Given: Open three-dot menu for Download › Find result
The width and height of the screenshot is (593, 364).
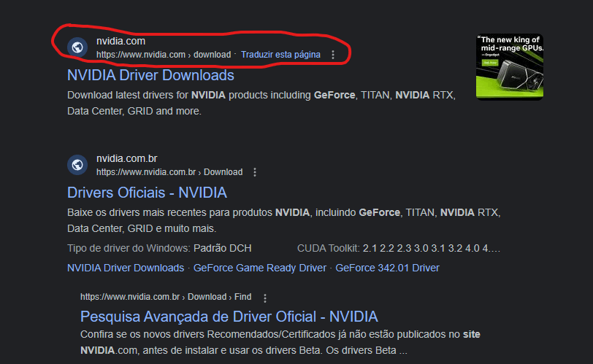Looking at the screenshot, I should (265, 298).
